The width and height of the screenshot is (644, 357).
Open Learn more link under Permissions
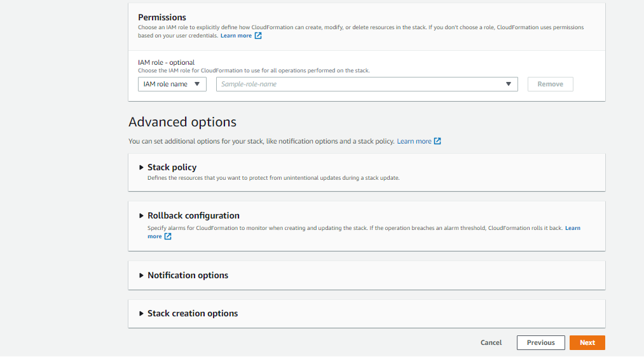(236, 36)
